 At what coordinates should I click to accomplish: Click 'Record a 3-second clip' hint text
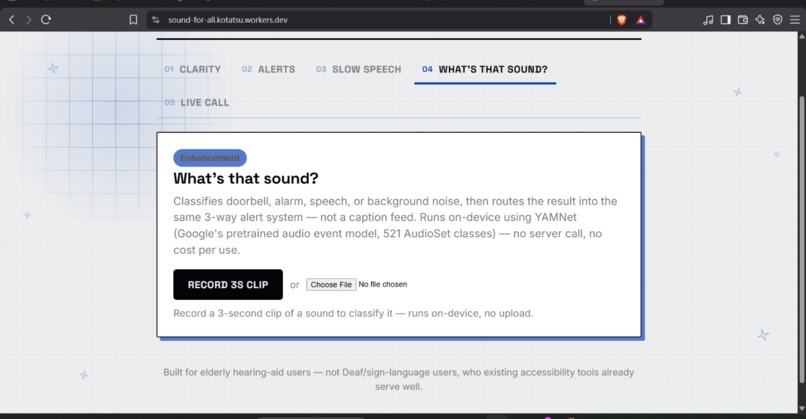(353, 313)
